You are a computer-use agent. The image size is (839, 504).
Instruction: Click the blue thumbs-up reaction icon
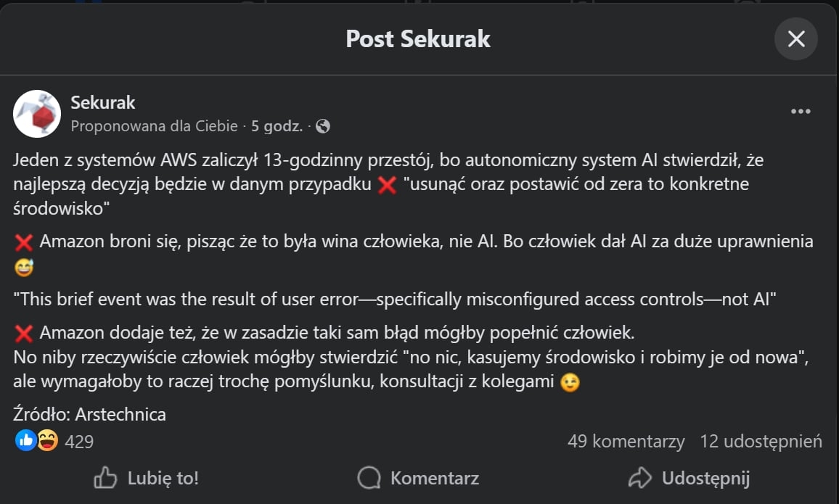pyautogui.click(x=25, y=440)
